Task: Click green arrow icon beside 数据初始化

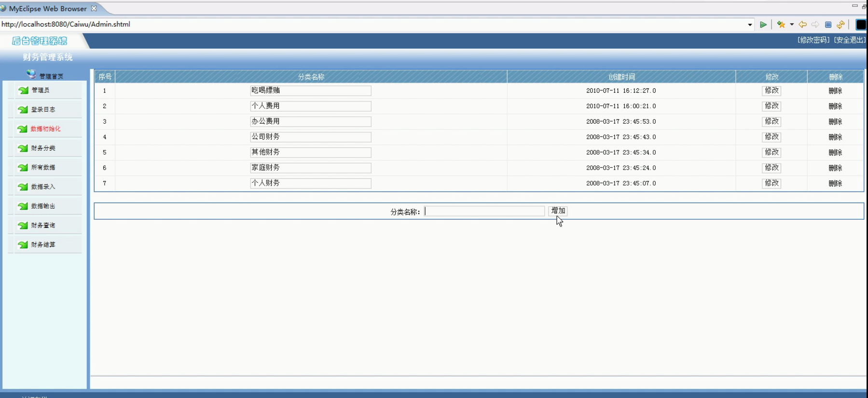Action: pyautogui.click(x=23, y=129)
